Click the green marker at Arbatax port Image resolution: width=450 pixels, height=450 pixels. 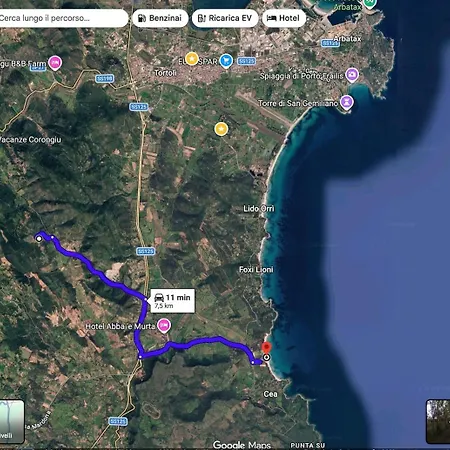click(x=369, y=3)
